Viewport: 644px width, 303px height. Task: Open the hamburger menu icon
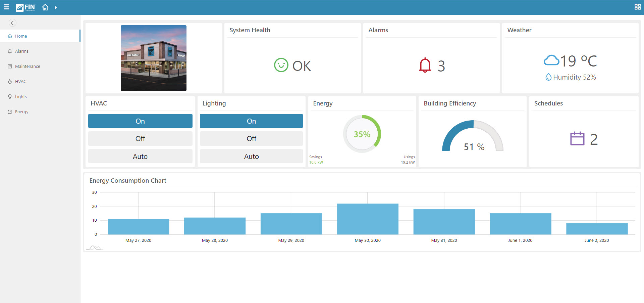point(6,7)
